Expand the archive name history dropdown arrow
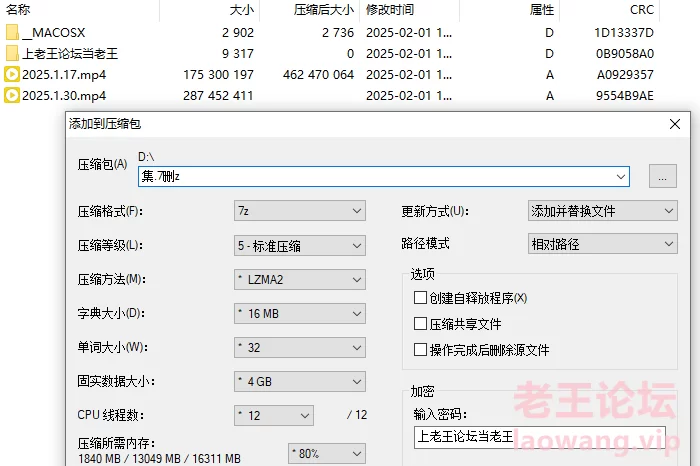 [x=621, y=177]
